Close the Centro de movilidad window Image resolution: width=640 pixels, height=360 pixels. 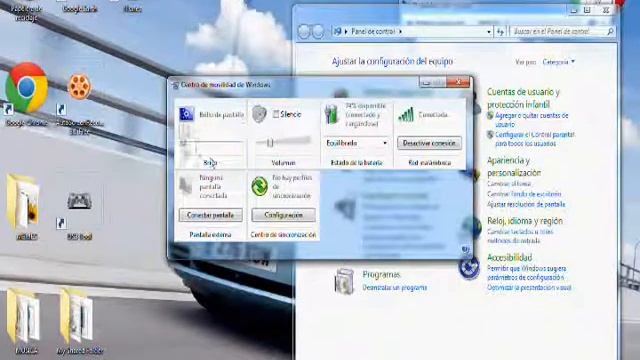(x=458, y=82)
